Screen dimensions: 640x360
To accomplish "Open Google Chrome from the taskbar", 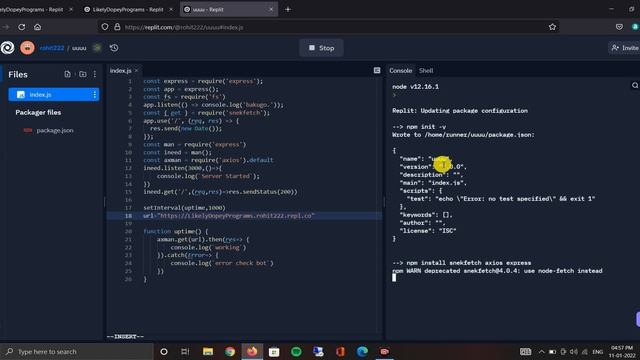I will (x=230, y=351).
